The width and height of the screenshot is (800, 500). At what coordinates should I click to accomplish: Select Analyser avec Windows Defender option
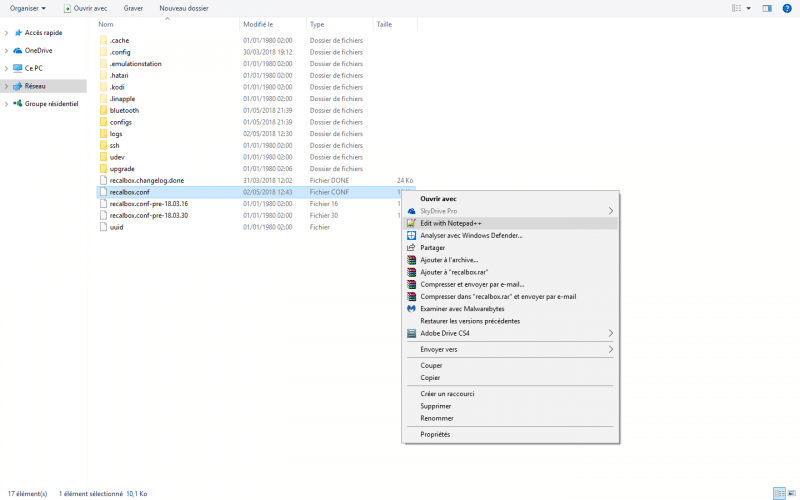[471, 235]
